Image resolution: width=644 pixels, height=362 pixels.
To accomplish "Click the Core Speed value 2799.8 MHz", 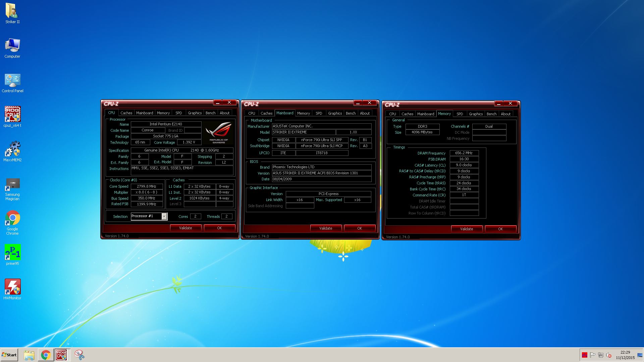I will tap(147, 186).
